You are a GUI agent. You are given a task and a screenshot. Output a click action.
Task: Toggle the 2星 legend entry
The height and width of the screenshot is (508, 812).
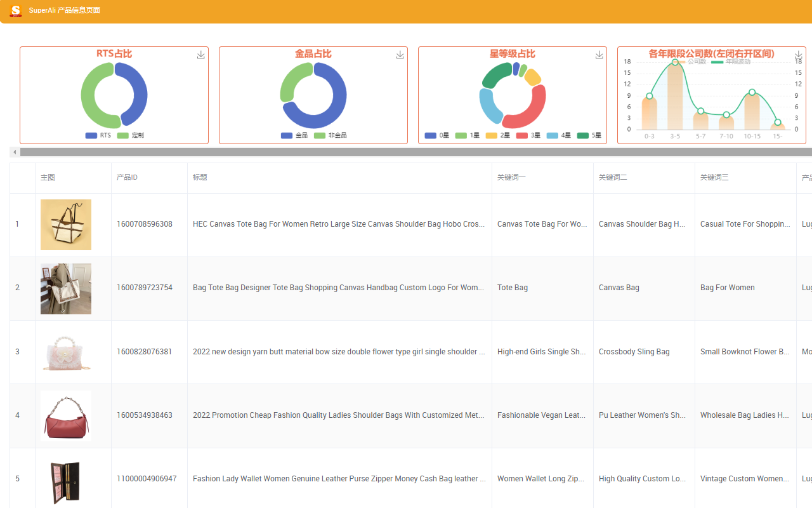(498, 135)
